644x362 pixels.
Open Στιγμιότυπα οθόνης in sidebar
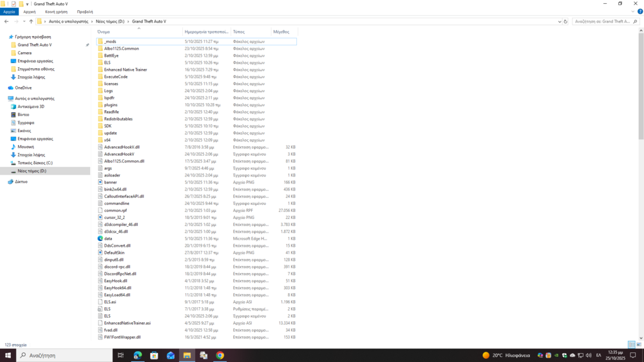coord(35,69)
